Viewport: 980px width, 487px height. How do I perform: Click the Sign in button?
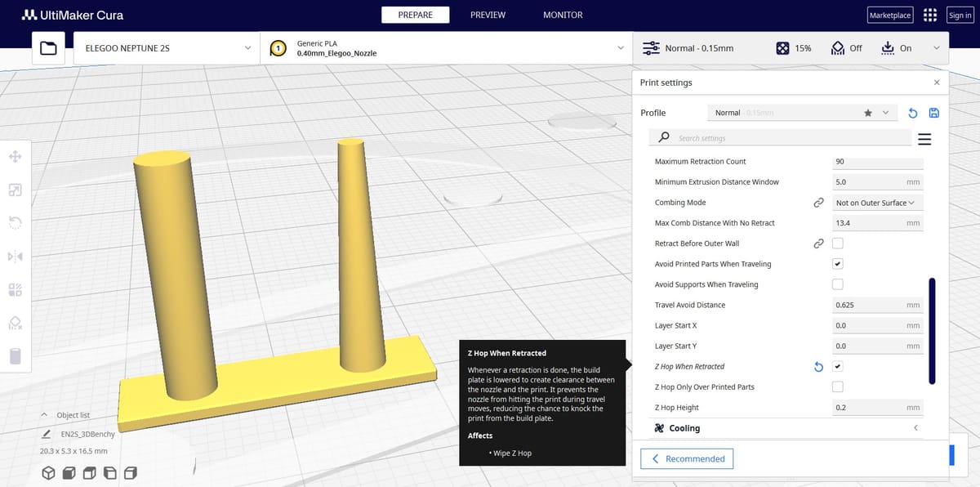[x=960, y=16]
